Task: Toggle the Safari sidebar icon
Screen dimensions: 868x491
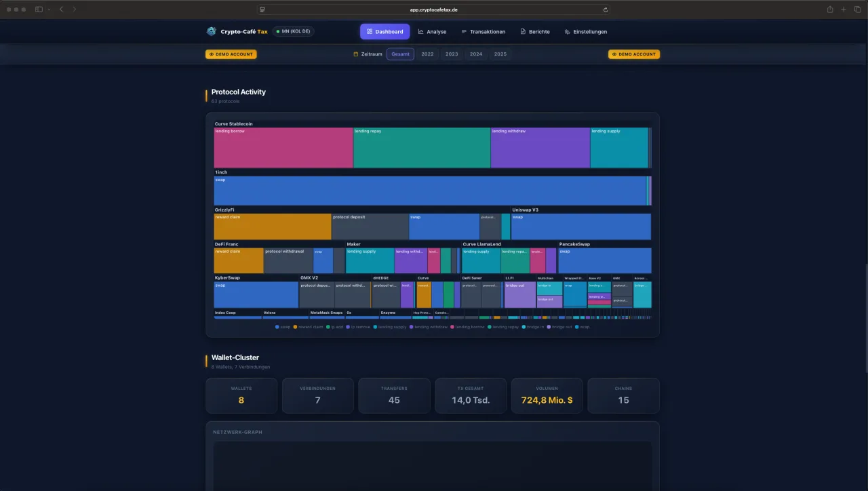Action: (39, 9)
